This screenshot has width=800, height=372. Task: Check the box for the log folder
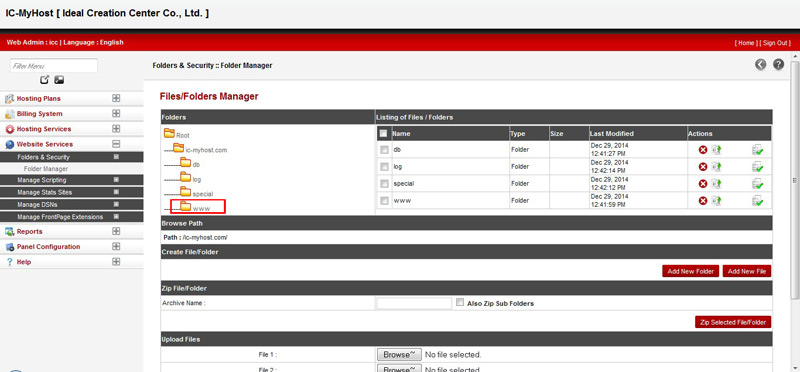(384, 167)
